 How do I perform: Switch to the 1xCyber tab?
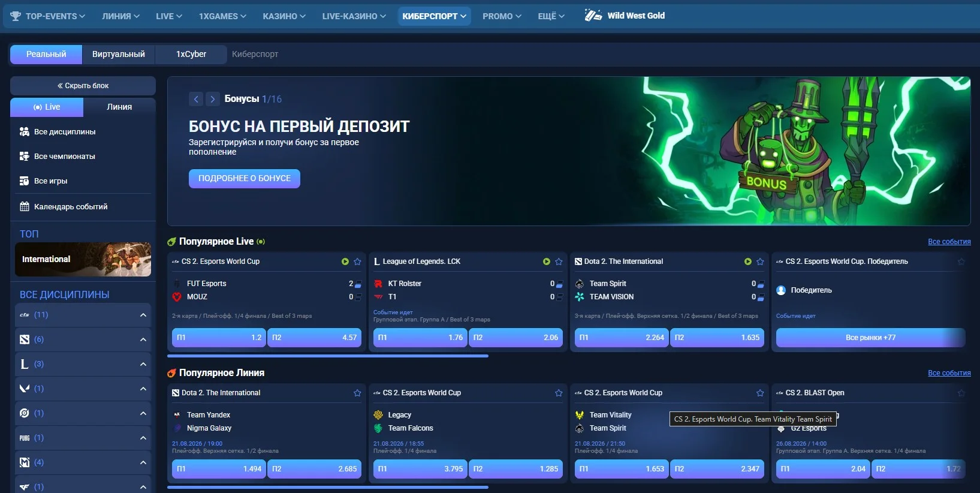(191, 54)
